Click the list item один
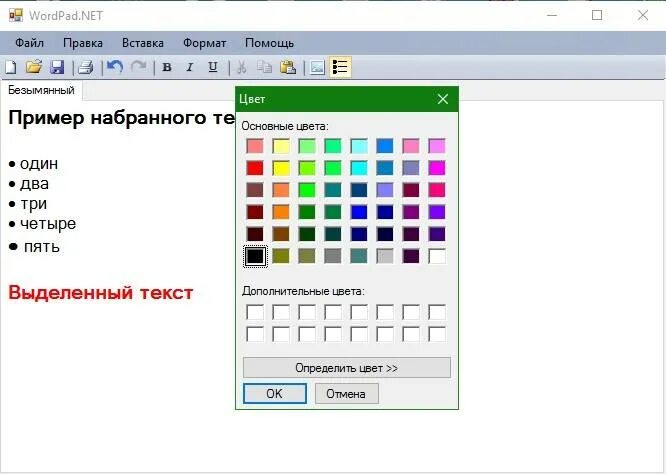Screen dimensions: 666x474 (x=39, y=164)
